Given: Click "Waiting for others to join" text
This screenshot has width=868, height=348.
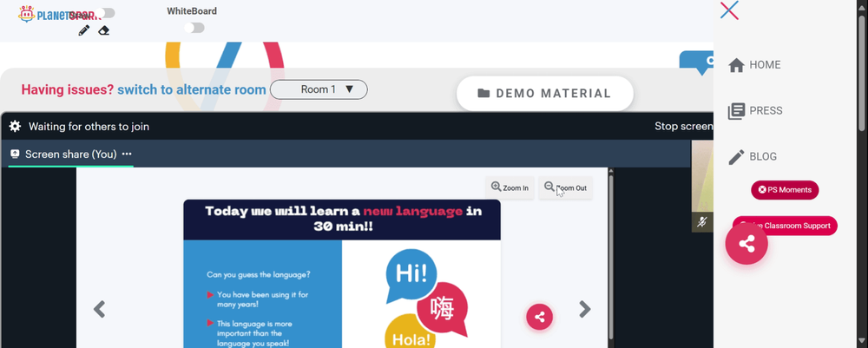Looking at the screenshot, I should (89, 127).
